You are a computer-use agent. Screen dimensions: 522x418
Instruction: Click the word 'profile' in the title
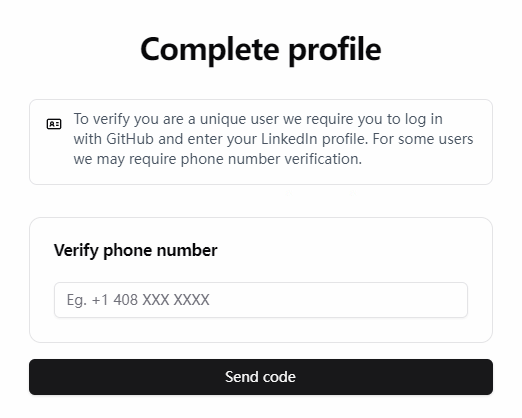point(335,51)
